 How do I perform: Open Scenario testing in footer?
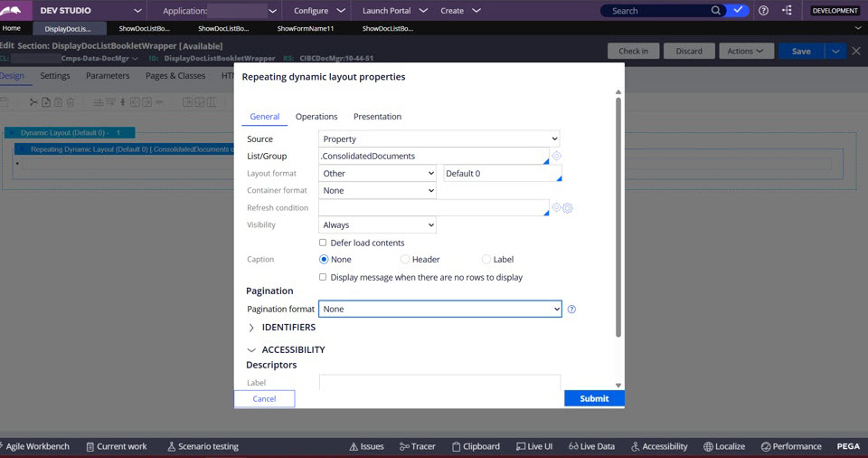coord(203,446)
